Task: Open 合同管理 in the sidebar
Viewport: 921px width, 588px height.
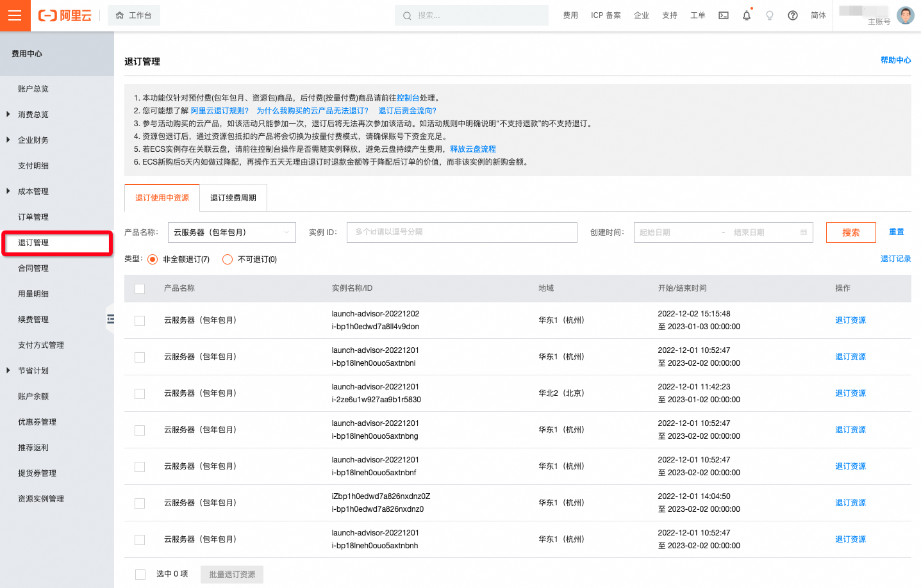Action: [x=33, y=268]
